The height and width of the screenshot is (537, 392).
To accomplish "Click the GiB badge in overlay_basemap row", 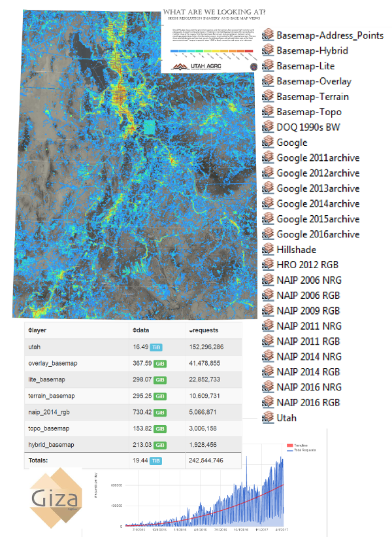I will (160, 364).
